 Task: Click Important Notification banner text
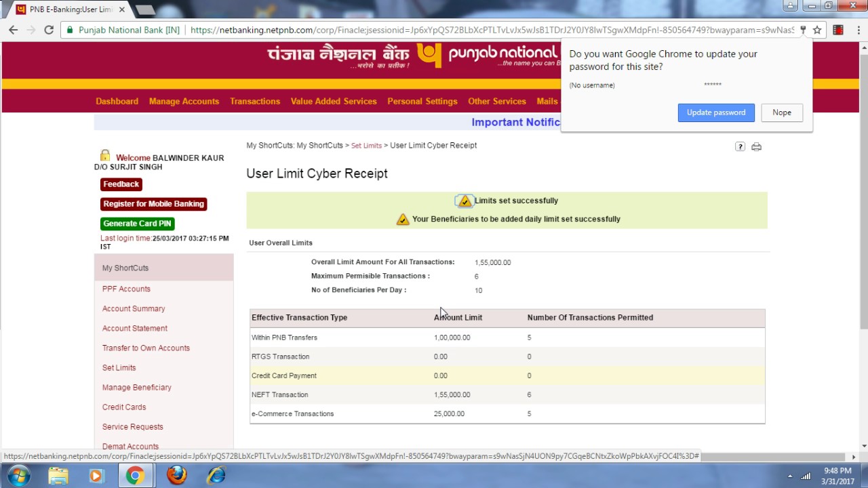(x=515, y=122)
